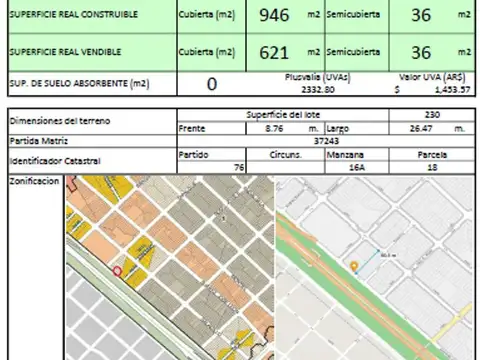Click Semicubierta in the VENDIBLE row

click(x=353, y=52)
